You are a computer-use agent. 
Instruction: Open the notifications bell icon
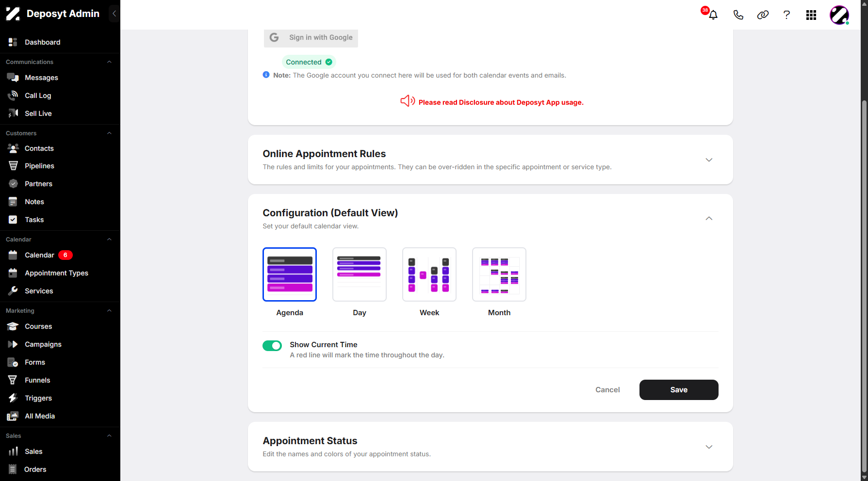click(713, 15)
